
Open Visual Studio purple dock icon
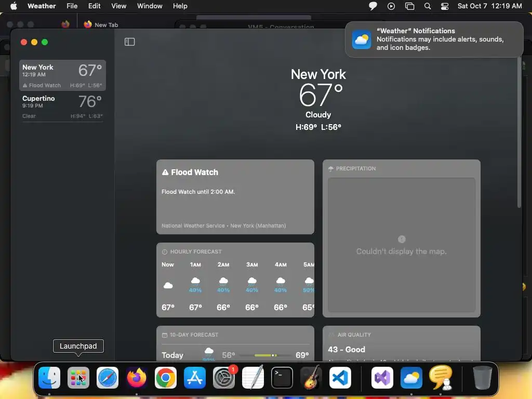click(382, 378)
